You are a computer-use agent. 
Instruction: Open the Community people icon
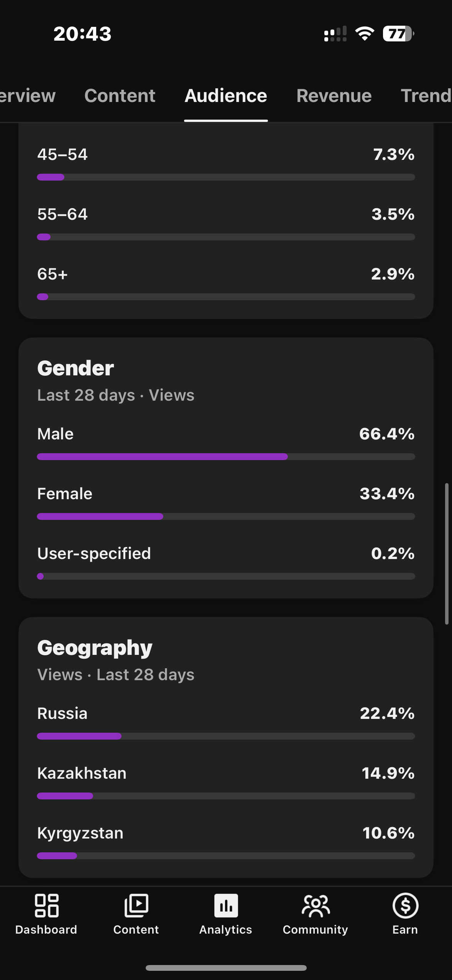point(316,906)
